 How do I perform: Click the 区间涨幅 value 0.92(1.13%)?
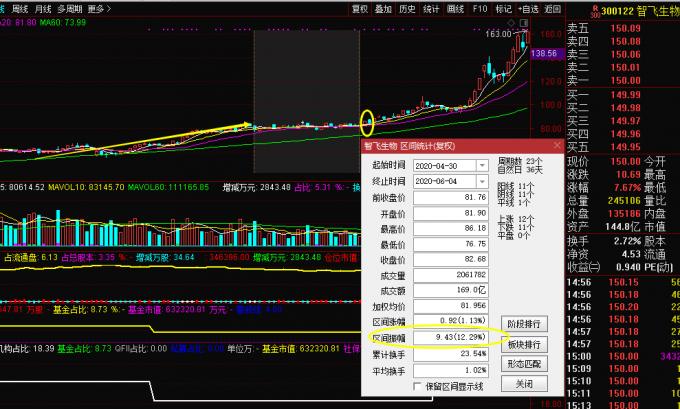[x=451, y=321]
